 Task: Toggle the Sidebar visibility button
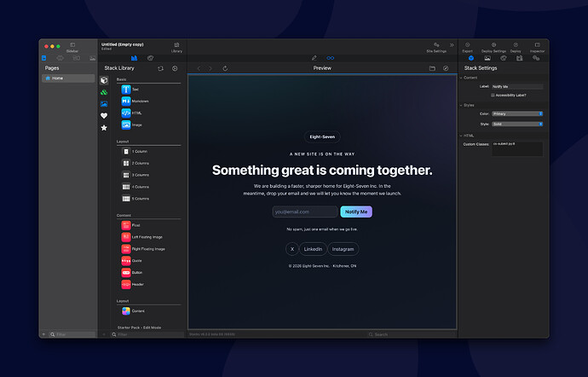coord(72,47)
